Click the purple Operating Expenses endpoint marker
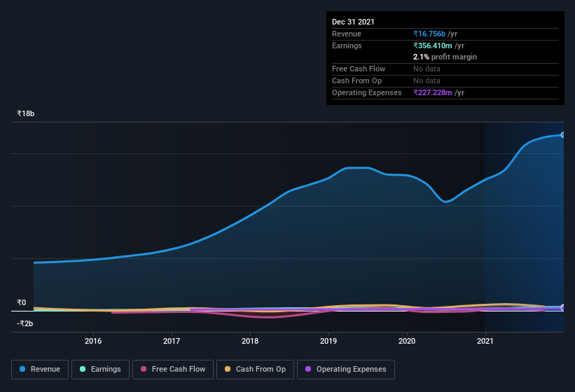The image size is (575, 392). [x=563, y=308]
